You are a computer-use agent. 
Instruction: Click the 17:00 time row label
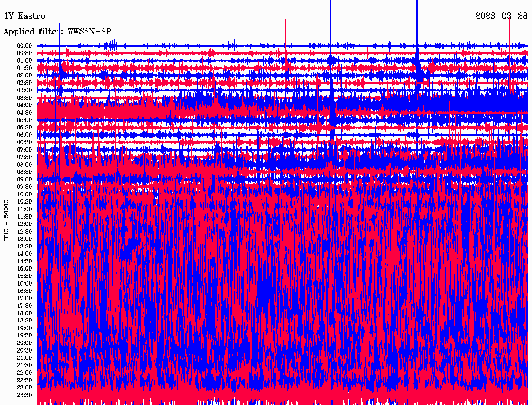coord(25,299)
